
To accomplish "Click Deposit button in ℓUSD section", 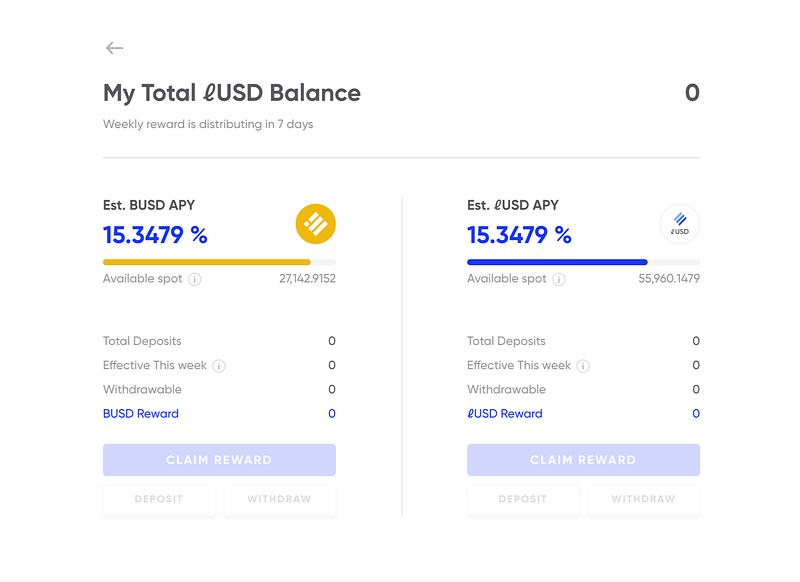I will tap(523, 499).
